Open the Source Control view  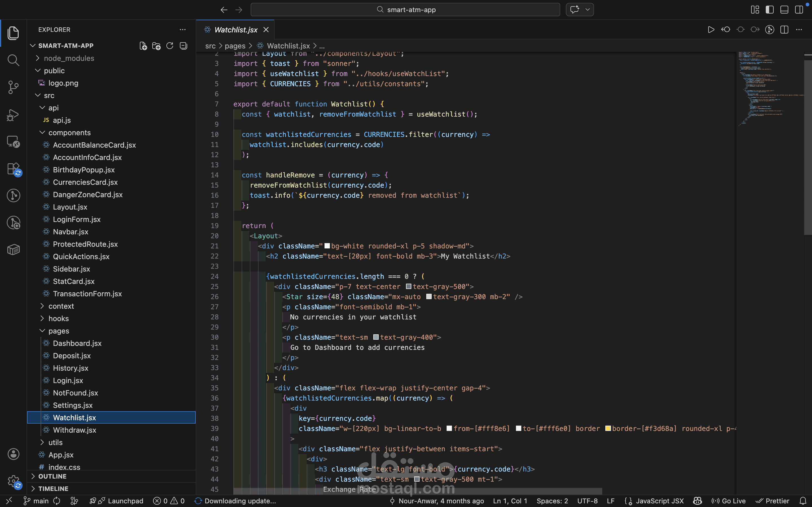click(13, 87)
